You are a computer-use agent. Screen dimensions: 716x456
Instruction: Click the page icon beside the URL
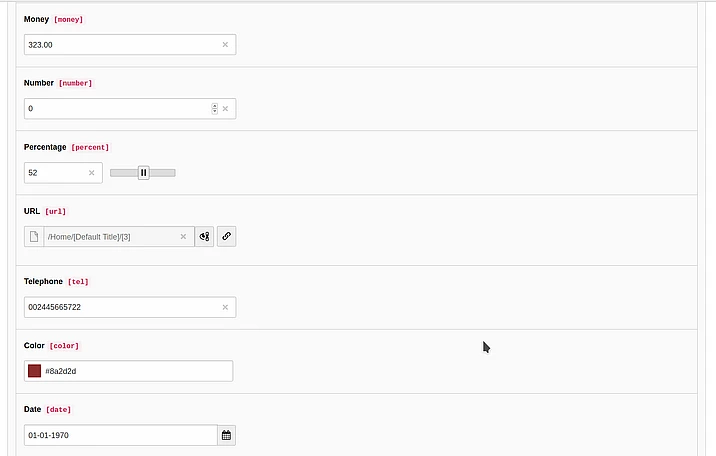pyautogui.click(x=34, y=237)
